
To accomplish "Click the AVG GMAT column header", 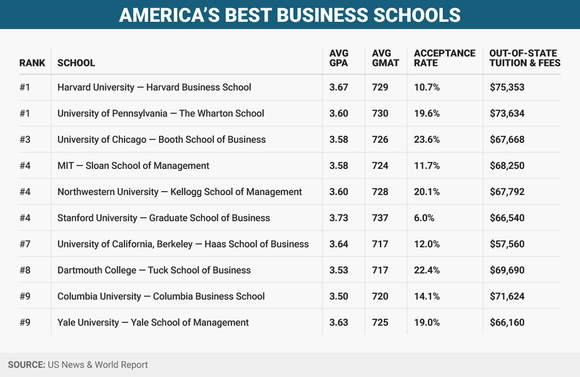I will [385, 58].
